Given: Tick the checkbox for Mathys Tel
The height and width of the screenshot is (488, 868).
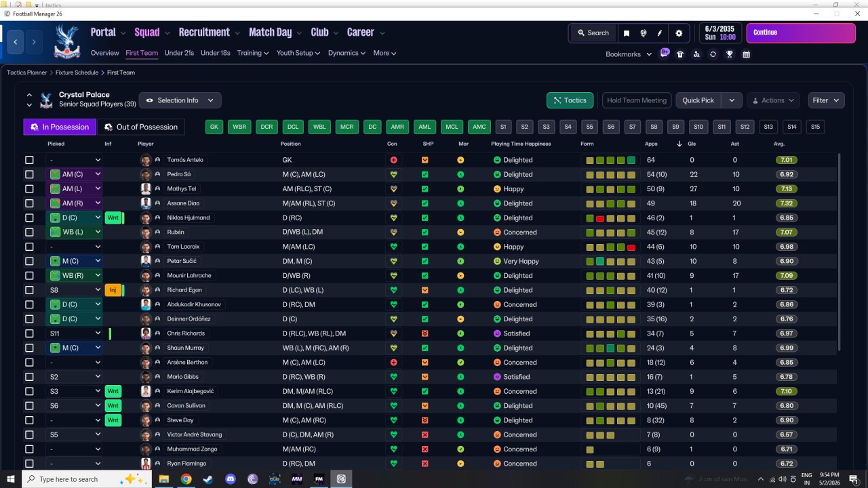Looking at the screenshot, I should (x=29, y=189).
